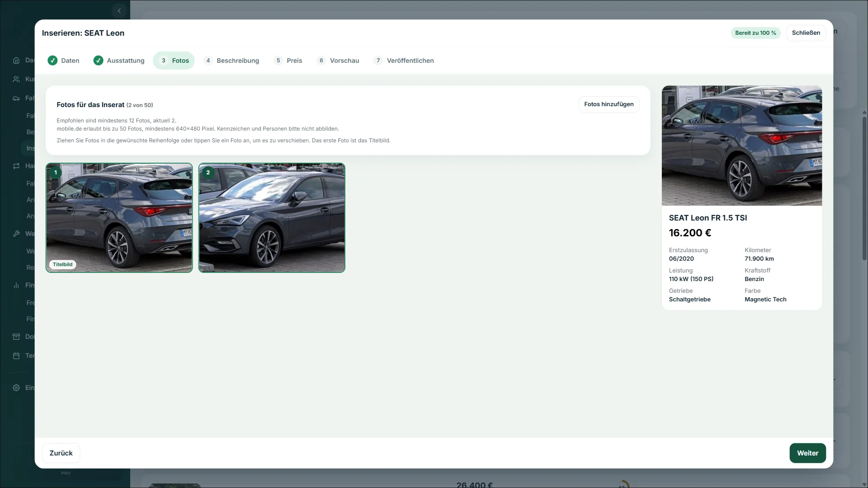Collapse the sidebar with the chevron arrow
The width and height of the screenshot is (868, 488).
tap(119, 11)
